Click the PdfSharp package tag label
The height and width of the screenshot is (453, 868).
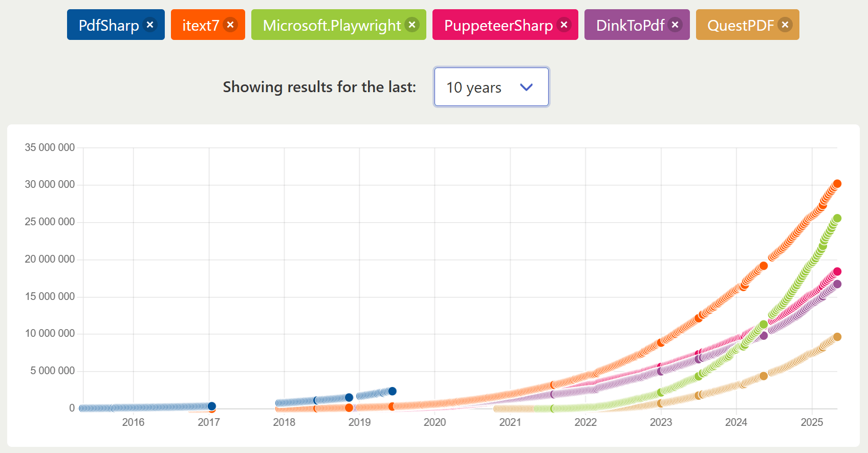109,25
